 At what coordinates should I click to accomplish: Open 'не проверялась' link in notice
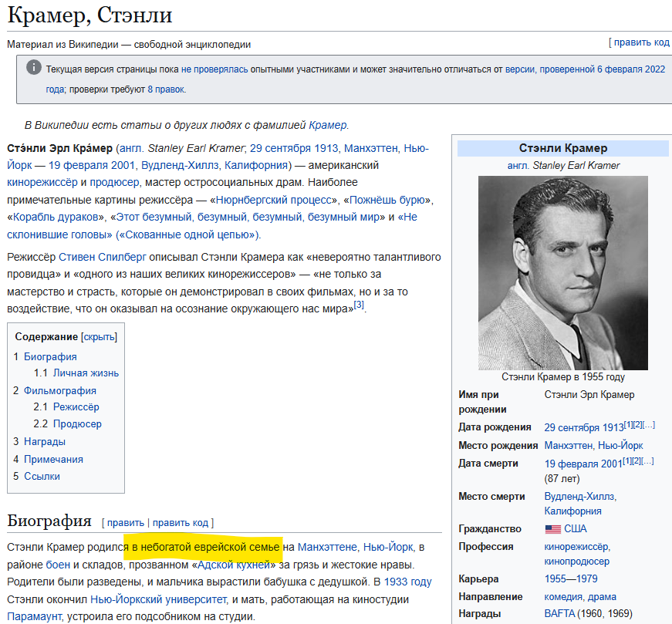pyautogui.click(x=214, y=69)
